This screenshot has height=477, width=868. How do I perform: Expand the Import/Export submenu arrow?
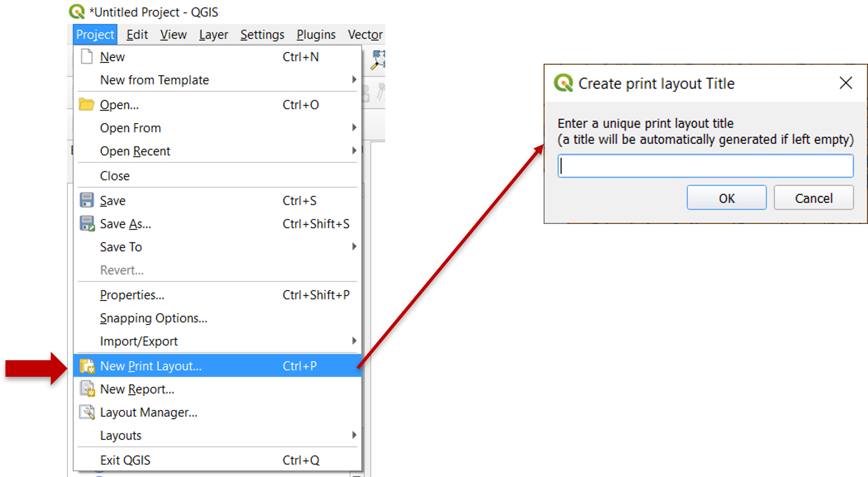coord(354,341)
